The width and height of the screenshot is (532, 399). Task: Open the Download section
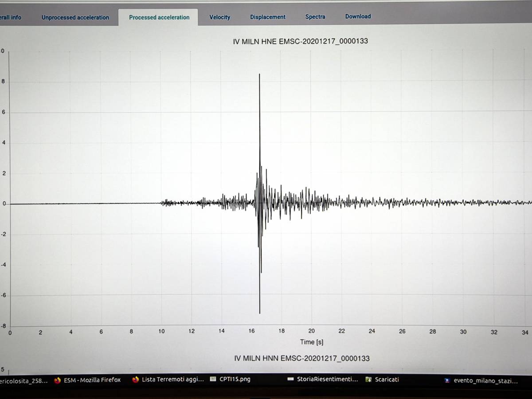point(358,16)
